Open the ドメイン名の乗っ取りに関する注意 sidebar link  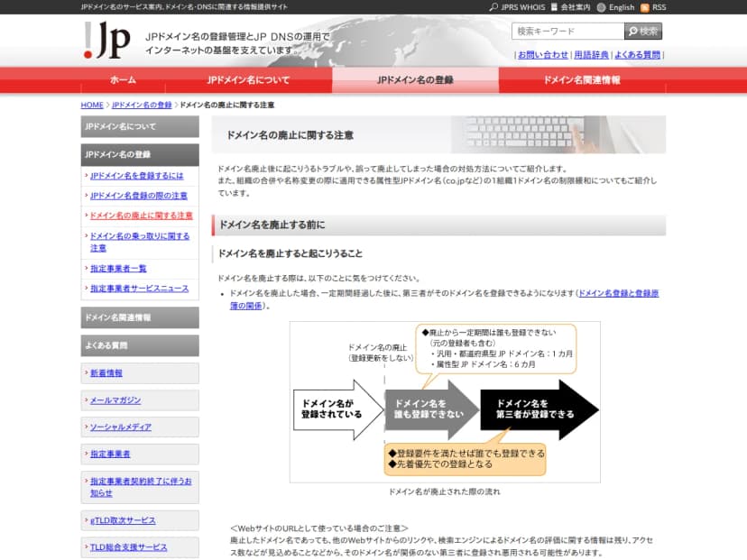(x=140, y=242)
